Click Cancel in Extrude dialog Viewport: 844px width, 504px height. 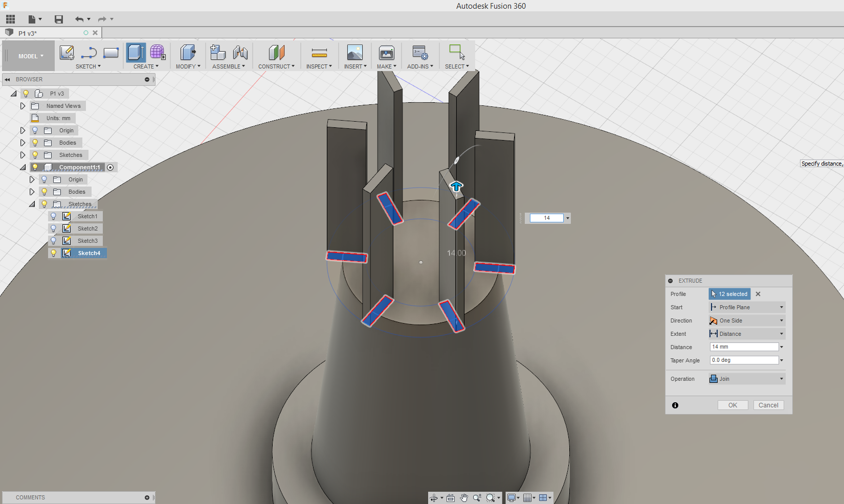point(768,405)
